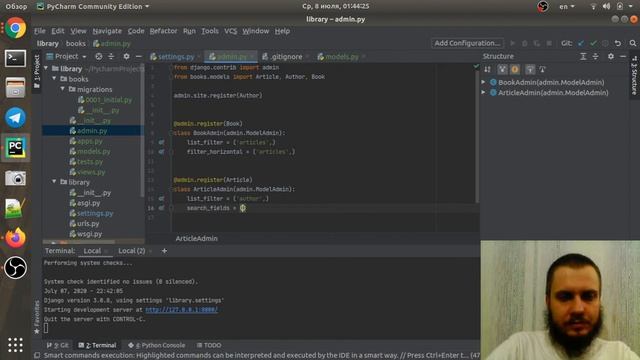The image size is (640, 360).
Task: Click the override gutter icon on line 15
Action: pyautogui.click(x=161, y=198)
